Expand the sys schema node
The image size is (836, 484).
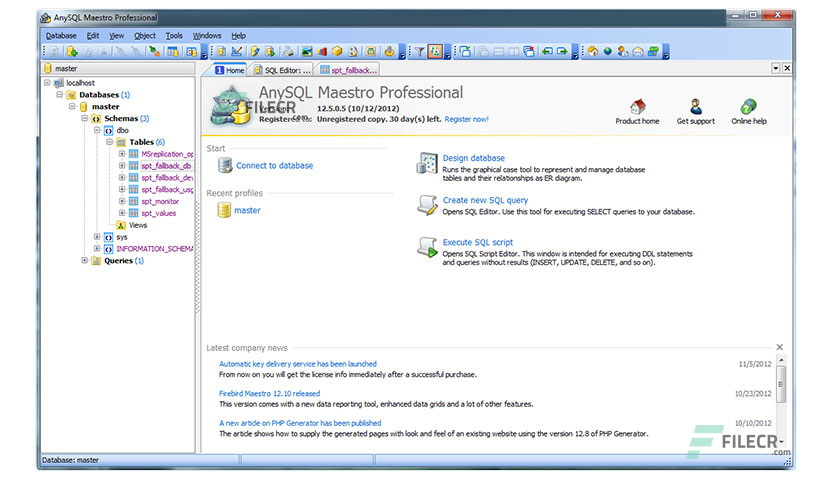coord(97,237)
